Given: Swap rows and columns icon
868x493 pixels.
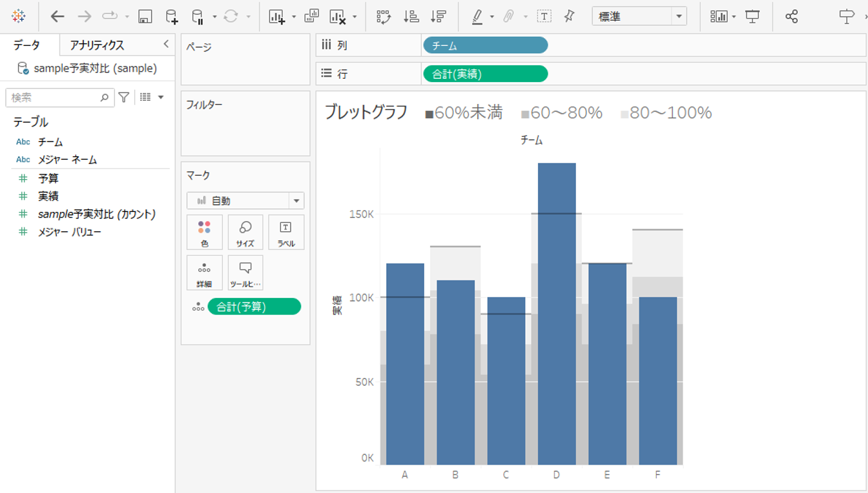Looking at the screenshot, I should (384, 17).
